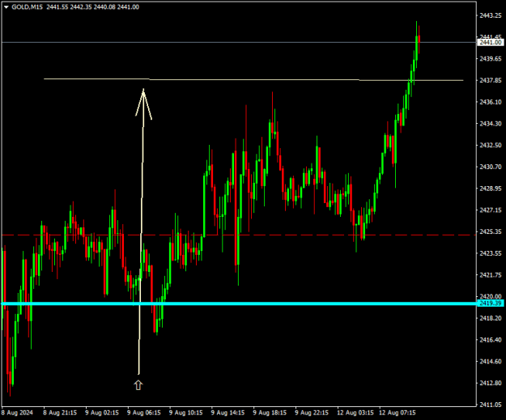Click the 2420.00 price axis label
Image resolution: width=506 pixels, height=420 pixels.
(491, 296)
